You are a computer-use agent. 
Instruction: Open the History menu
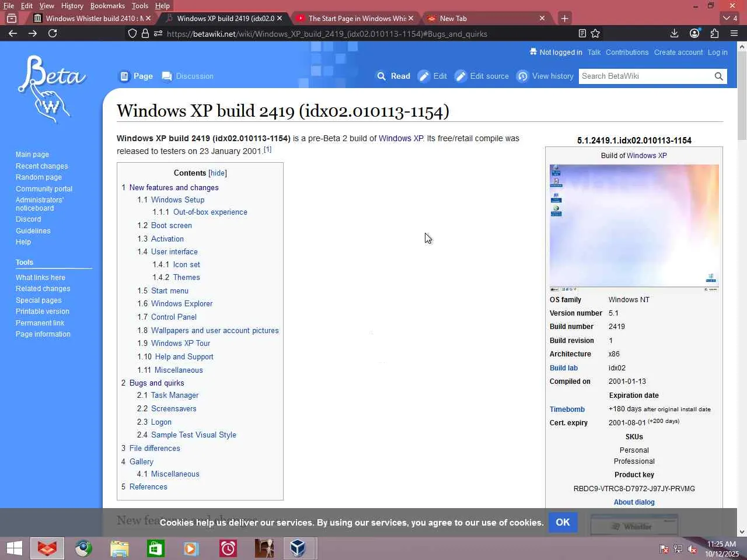[72, 6]
